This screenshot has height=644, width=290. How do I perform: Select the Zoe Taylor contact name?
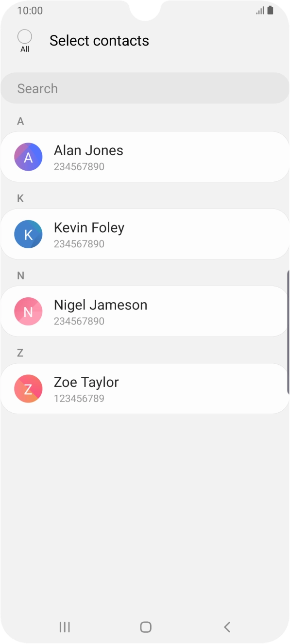tap(86, 382)
